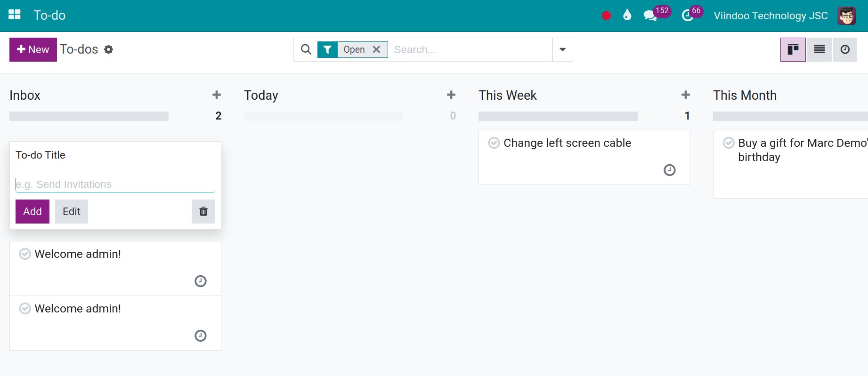Add a to-do in This Week column
This screenshot has width=868, height=376.
686,95
